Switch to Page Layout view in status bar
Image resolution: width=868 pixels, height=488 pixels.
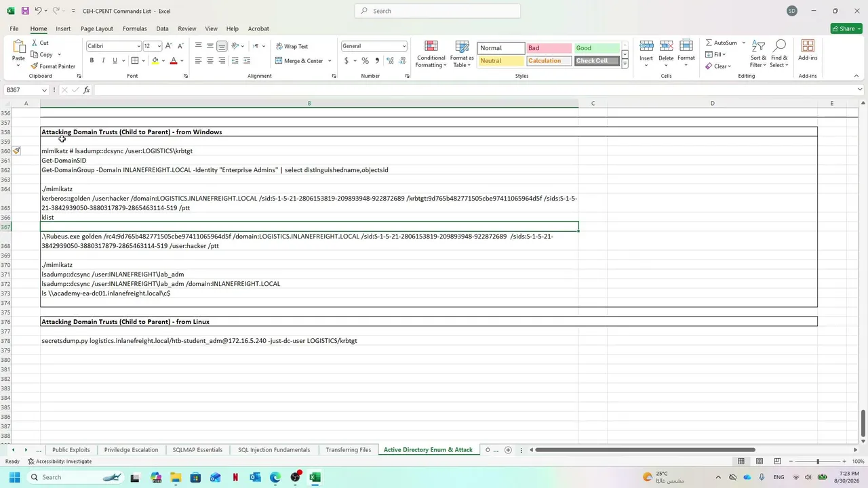click(x=759, y=462)
